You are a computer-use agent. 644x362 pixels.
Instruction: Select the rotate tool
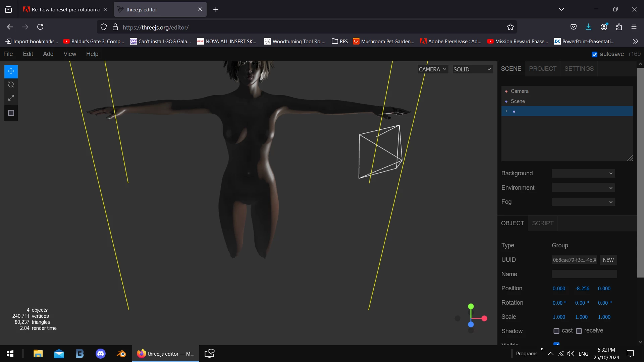click(11, 84)
